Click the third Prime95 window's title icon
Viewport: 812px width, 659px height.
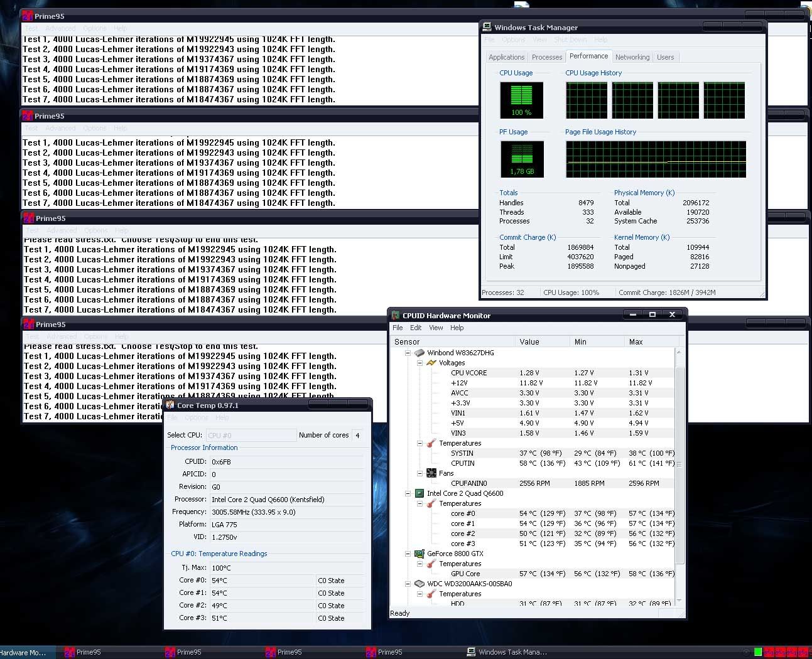tap(28, 218)
